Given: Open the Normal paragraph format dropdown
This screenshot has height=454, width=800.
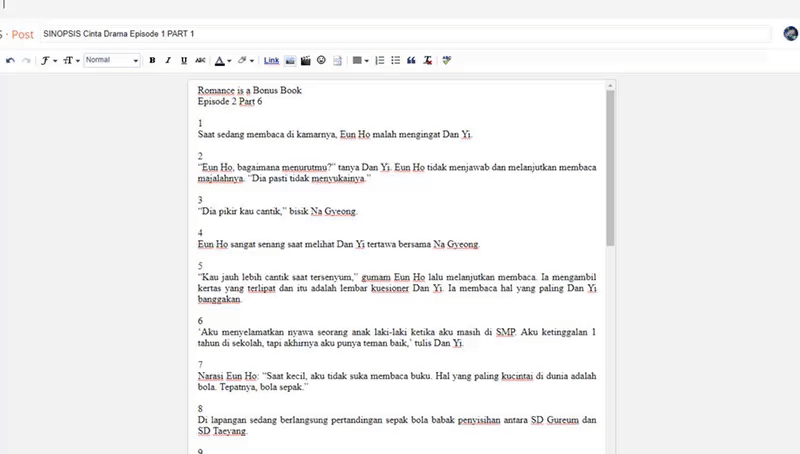Looking at the screenshot, I should tap(112, 60).
